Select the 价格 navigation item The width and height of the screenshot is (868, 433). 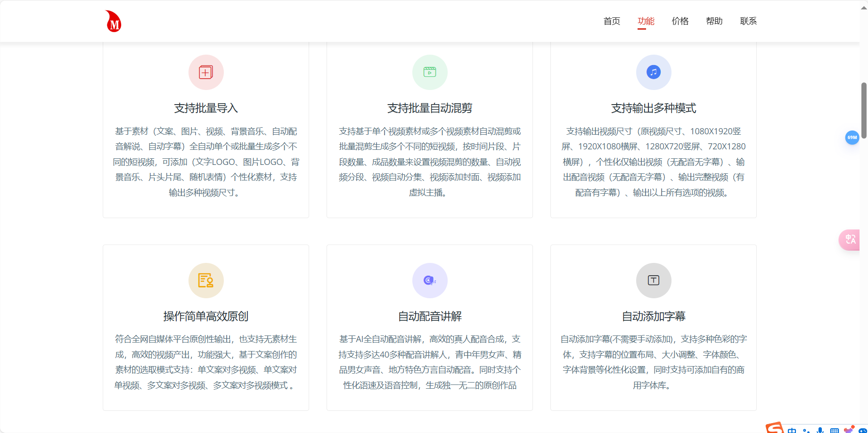680,21
